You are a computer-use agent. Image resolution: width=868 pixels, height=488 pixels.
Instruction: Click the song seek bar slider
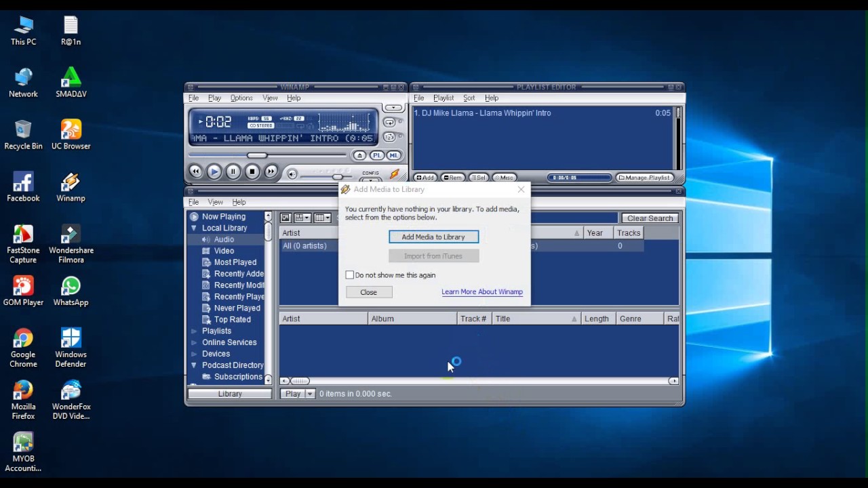point(257,156)
